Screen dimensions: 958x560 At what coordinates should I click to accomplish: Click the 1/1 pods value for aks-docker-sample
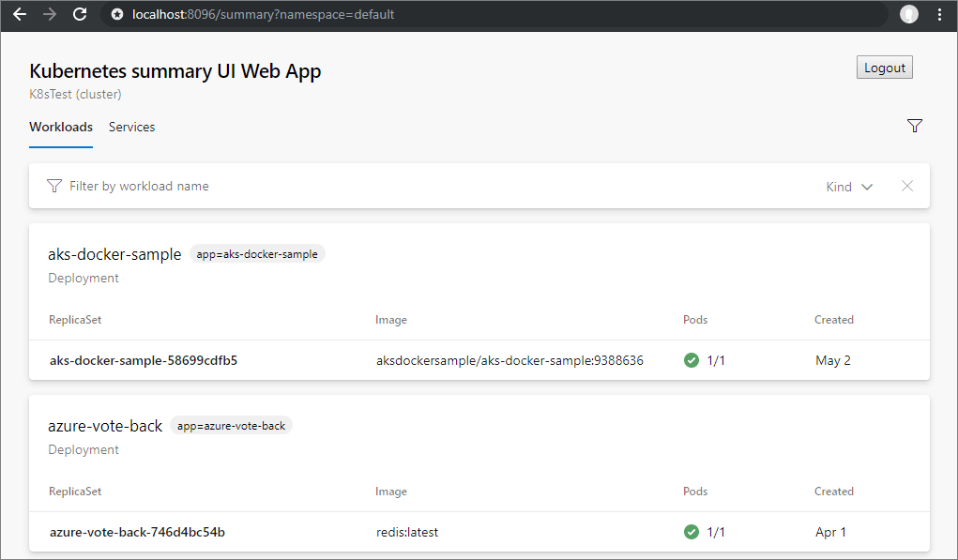coord(716,360)
